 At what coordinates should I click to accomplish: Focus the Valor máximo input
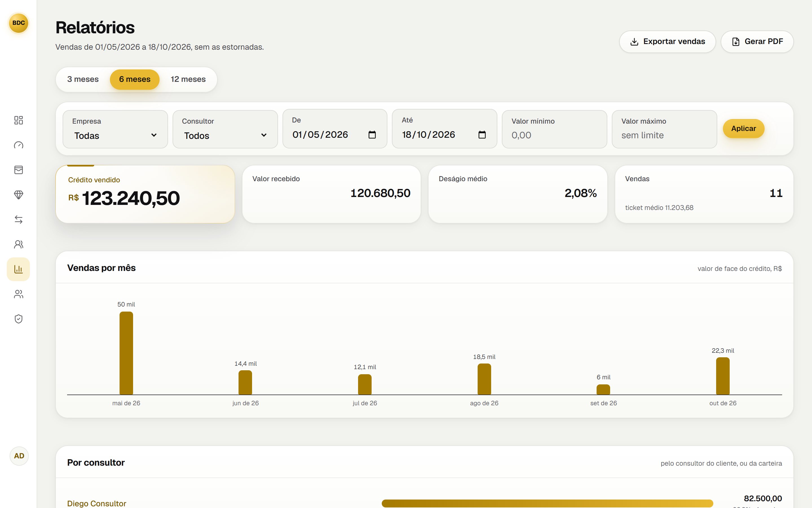click(x=664, y=129)
